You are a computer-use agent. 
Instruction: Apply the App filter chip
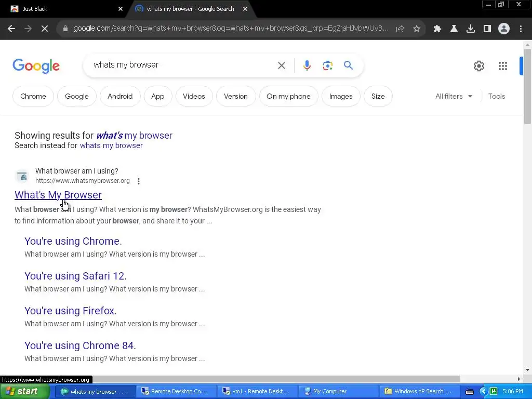coord(158,96)
